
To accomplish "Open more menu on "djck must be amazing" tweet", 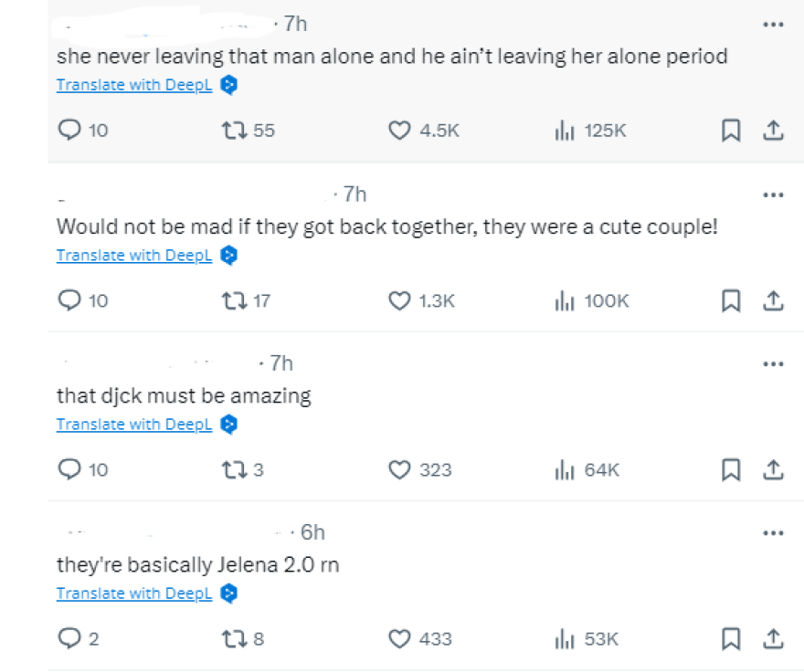I will [x=773, y=363].
